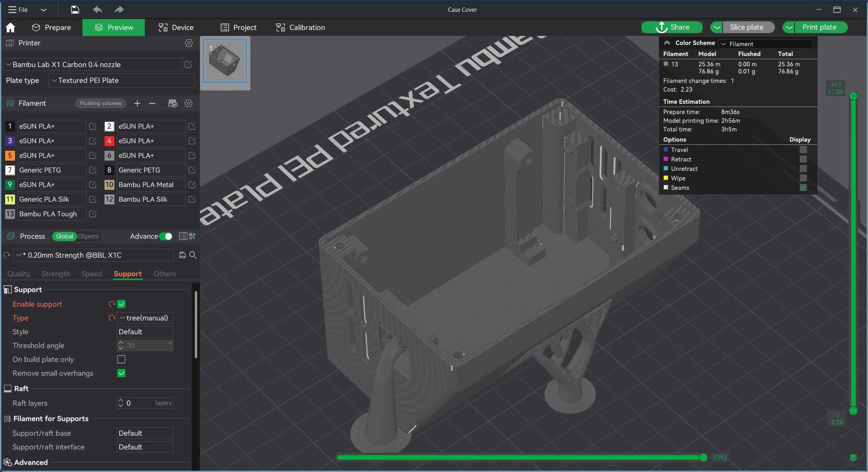The height and width of the screenshot is (472, 868).
Task: Uncheck Remove small overhangs
Action: (121, 373)
